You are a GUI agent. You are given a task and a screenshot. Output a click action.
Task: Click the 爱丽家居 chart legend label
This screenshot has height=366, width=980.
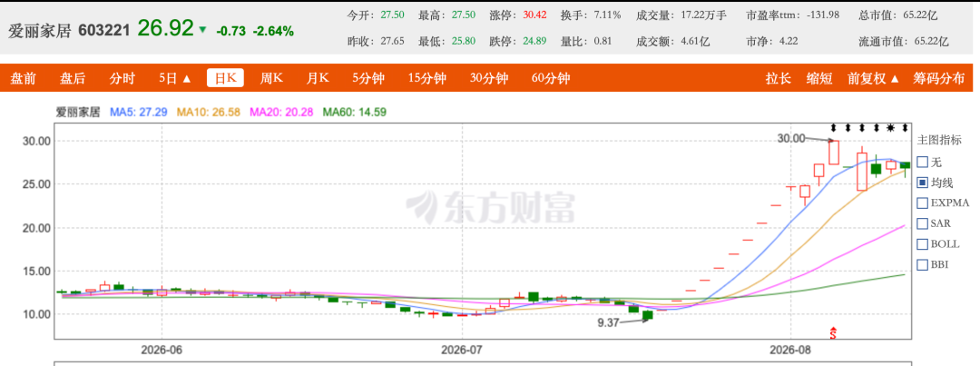(78, 113)
